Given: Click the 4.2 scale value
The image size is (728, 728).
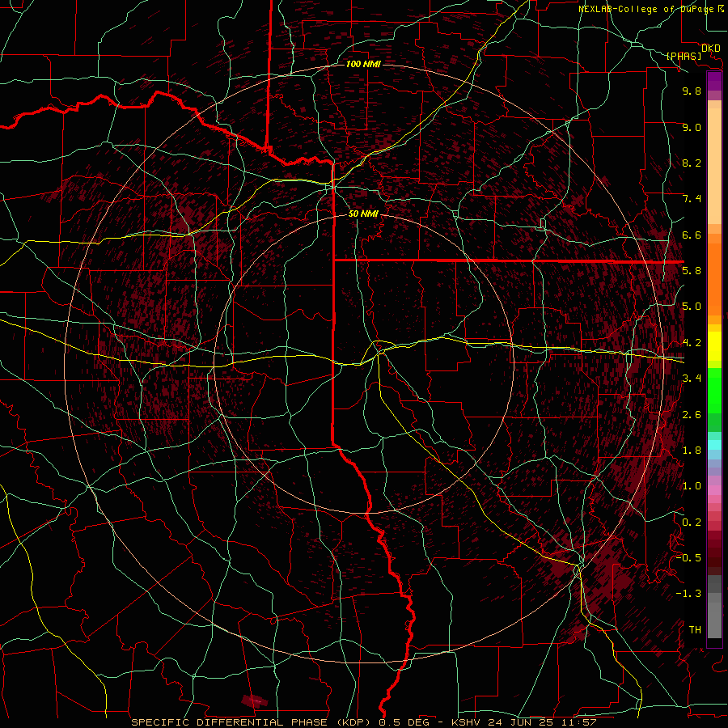Looking at the screenshot, I should pos(692,343).
